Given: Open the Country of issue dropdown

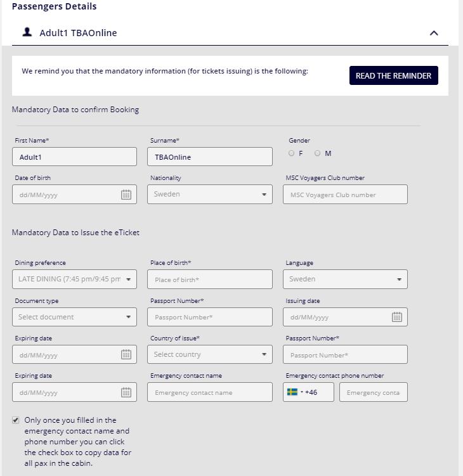Looking at the screenshot, I should pos(210,354).
